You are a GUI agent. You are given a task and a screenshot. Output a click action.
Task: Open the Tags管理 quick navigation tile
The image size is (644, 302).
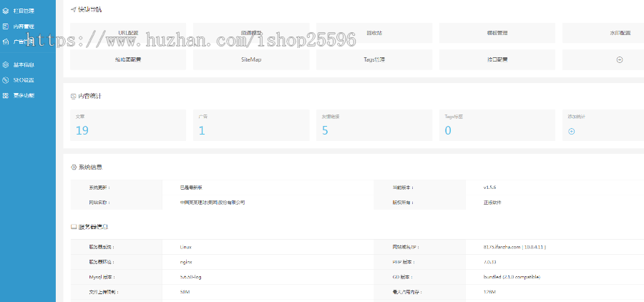pyautogui.click(x=374, y=59)
